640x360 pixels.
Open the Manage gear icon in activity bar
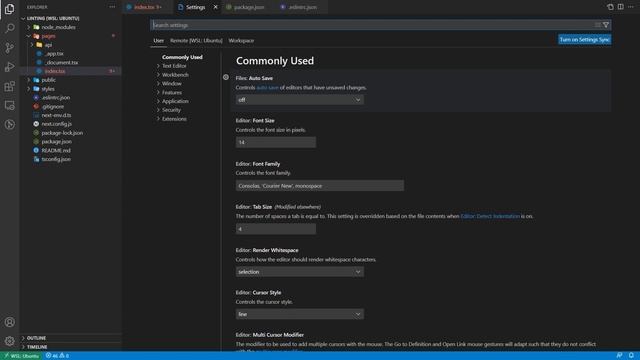click(9, 341)
